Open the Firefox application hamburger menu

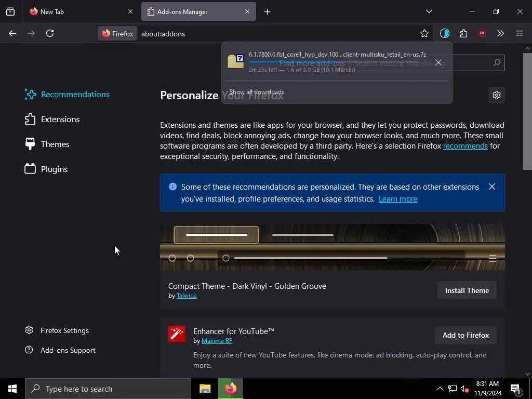click(x=520, y=33)
